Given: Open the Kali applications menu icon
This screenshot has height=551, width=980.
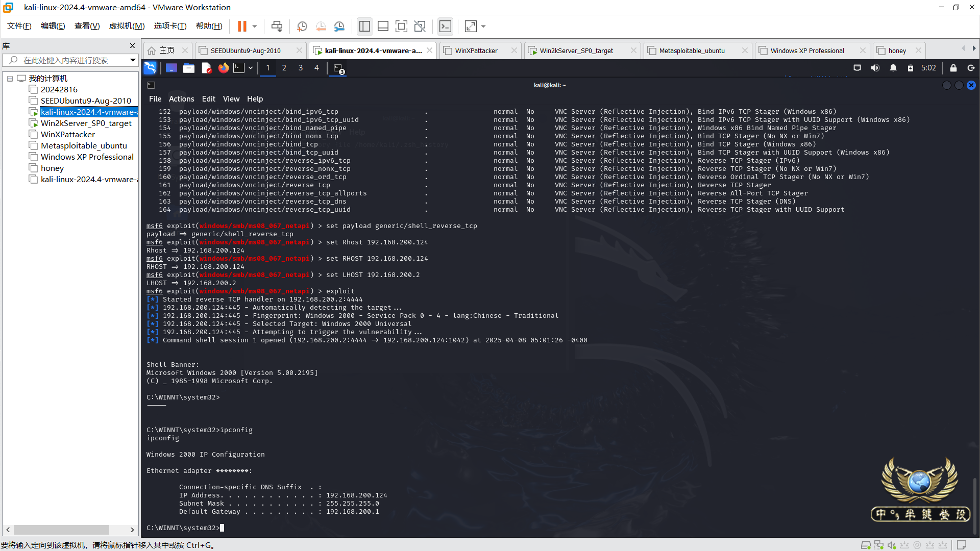Looking at the screenshot, I should point(150,68).
